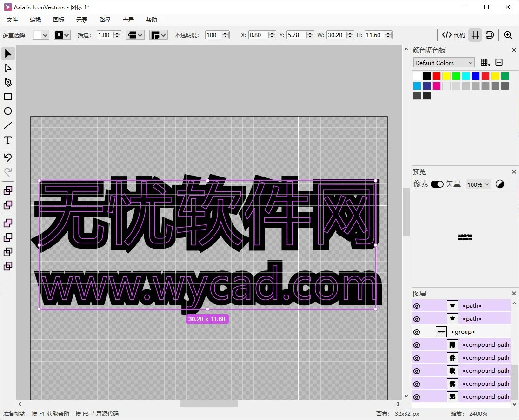Select the rectangle drawing tool
519x420 pixels.
(x=8, y=97)
